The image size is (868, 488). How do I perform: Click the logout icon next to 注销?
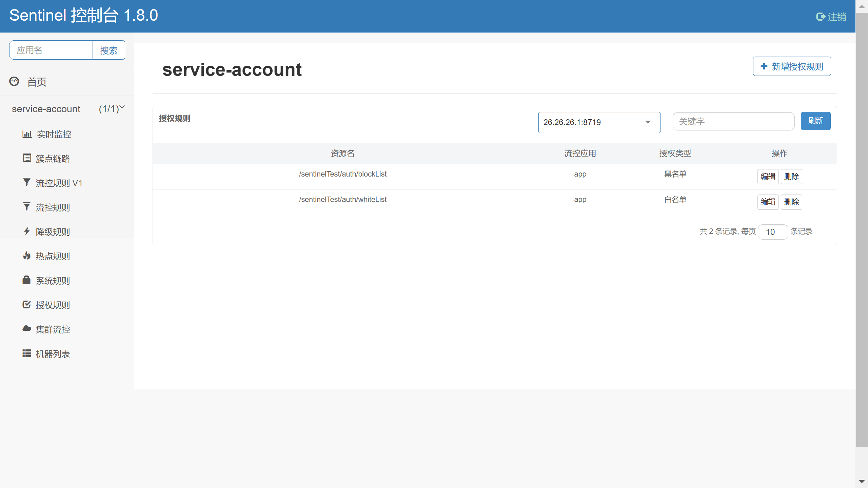pyautogui.click(x=821, y=17)
